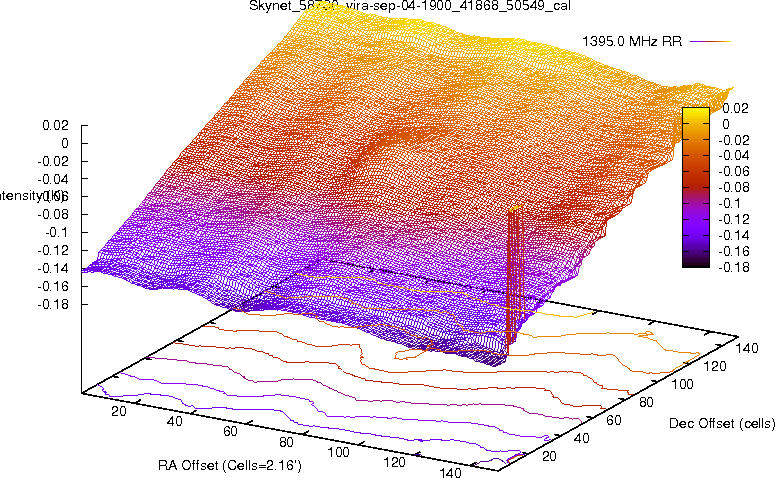Click the 120 tick on the Dec Offset axis
Image resolution: width=775 pixels, height=478 pixels.
(x=715, y=366)
